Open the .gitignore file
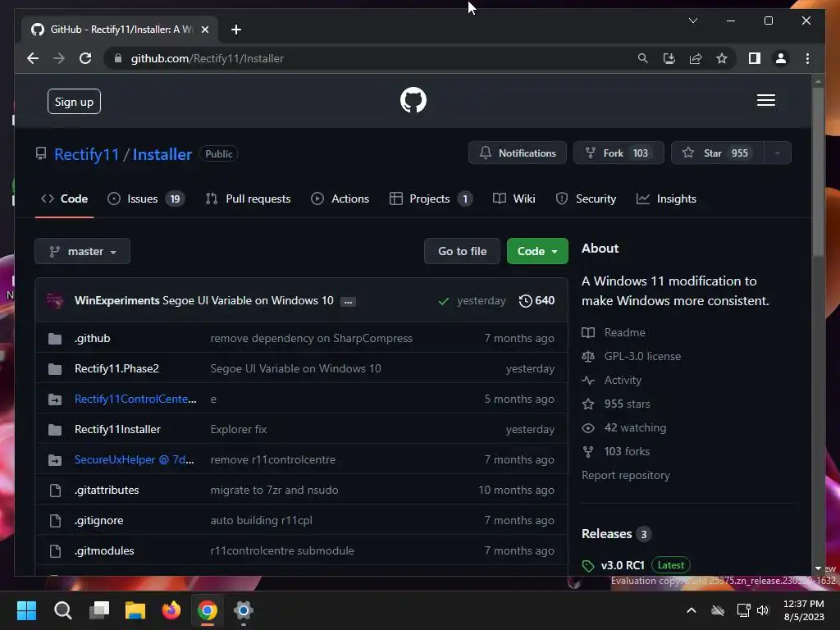The image size is (840, 630). point(99,520)
